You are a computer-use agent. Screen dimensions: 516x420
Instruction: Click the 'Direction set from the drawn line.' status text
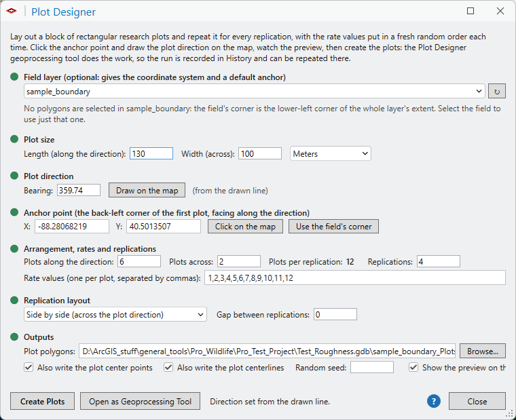point(270,401)
